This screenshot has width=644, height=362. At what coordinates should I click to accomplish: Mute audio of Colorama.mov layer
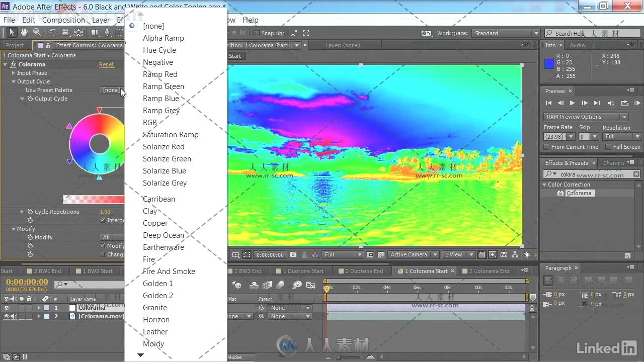(x=14, y=316)
